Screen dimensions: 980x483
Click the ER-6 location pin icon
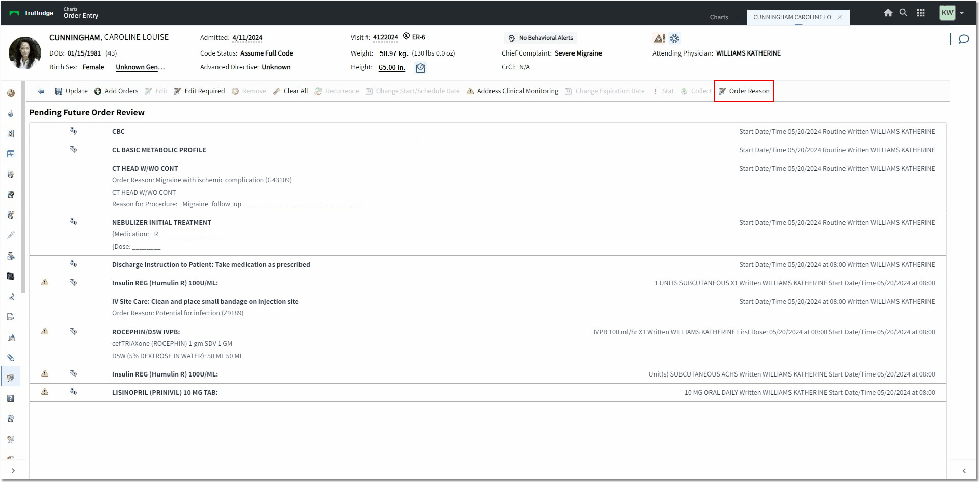(406, 36)
